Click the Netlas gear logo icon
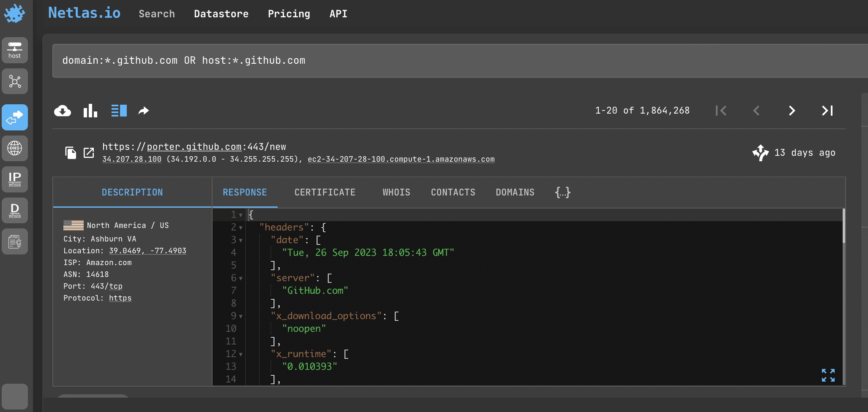Screen dimensions: 868x412 15,14
